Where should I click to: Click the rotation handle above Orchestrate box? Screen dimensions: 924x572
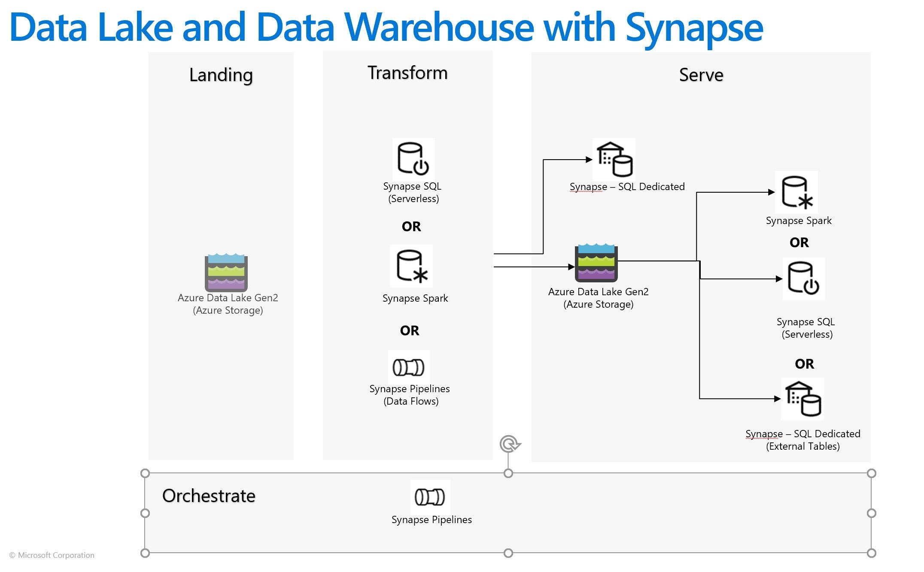tap(509, 444)
